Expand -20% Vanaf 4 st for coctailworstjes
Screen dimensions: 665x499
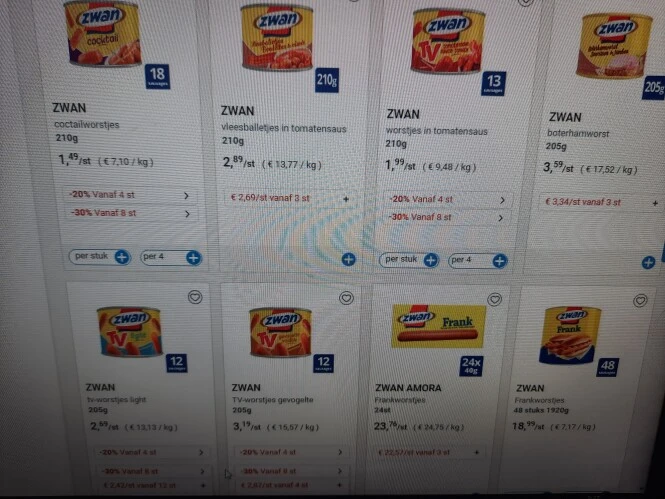coord(130,195)
